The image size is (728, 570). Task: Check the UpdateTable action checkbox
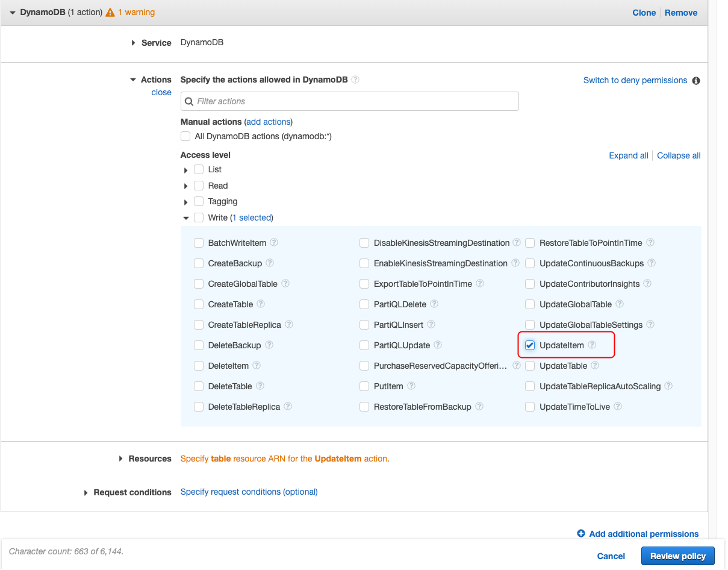tap(530, 366)
